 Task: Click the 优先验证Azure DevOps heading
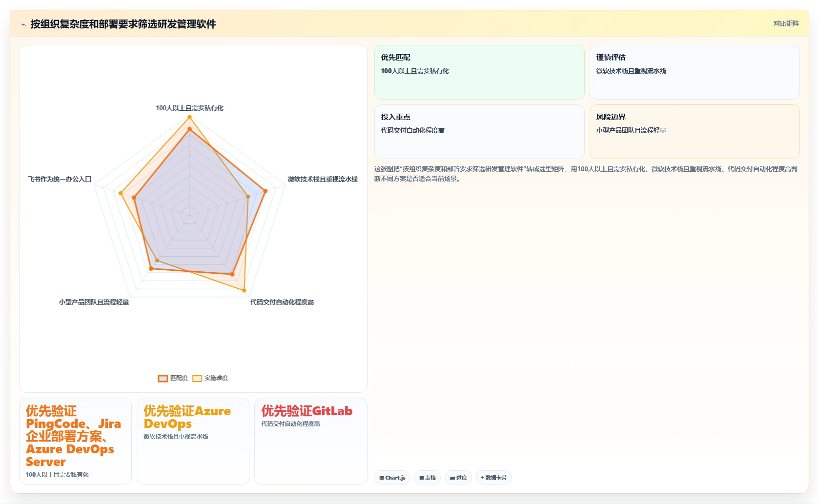point(187,417)
